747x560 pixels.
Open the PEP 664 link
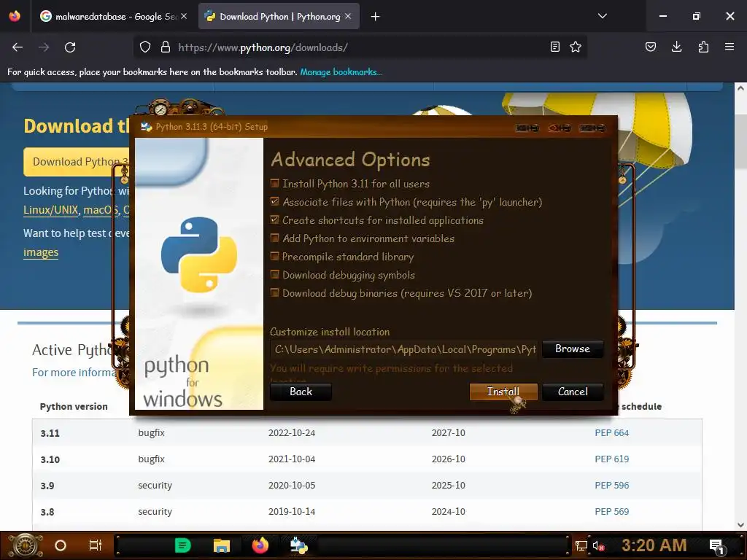click(612, 433)
